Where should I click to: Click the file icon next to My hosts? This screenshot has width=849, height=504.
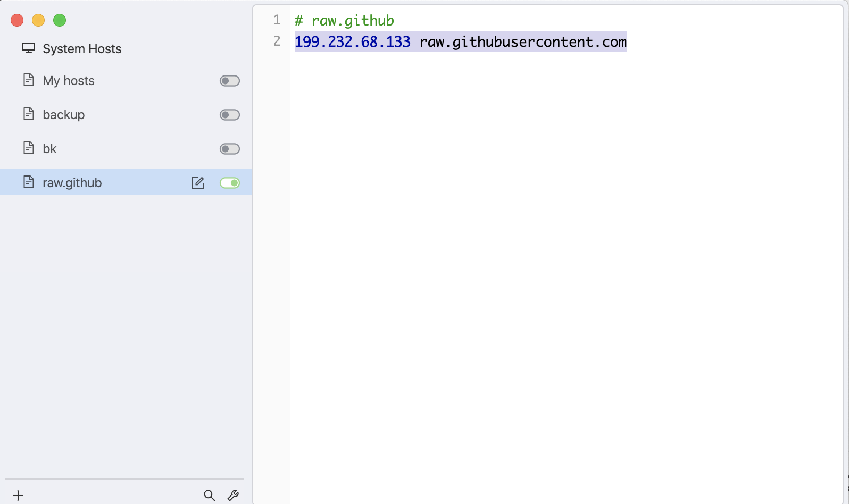point(29,80)
